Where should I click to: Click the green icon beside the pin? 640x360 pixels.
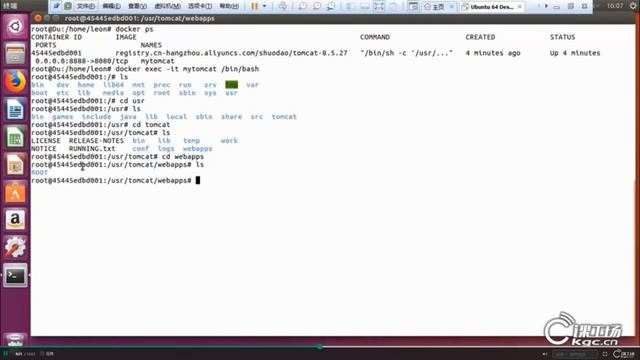pyautogui.click(x=68, y=6)
